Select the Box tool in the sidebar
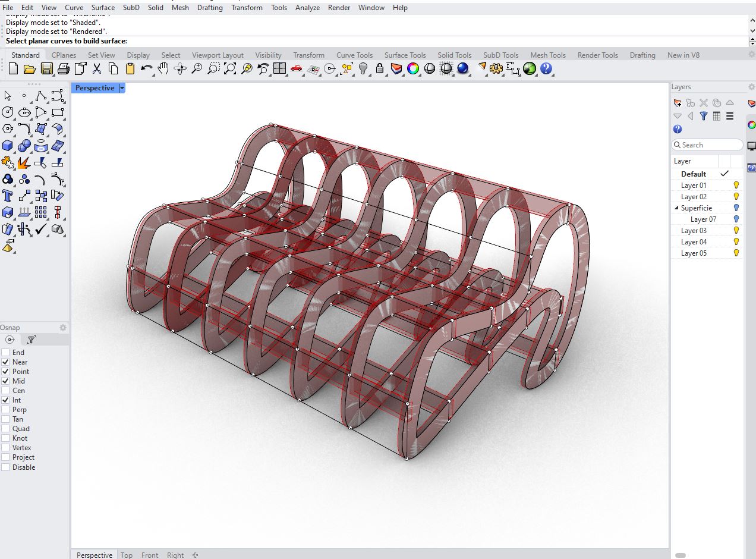 [x=8, y=145]
